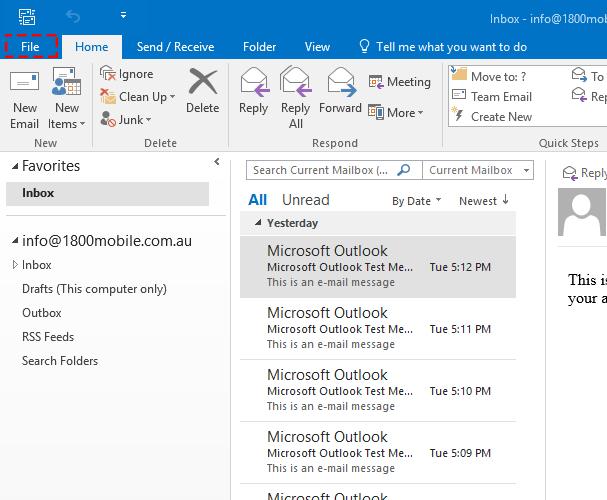Delete the selected message
Screen dimensions: 607x500
[202, 91]
